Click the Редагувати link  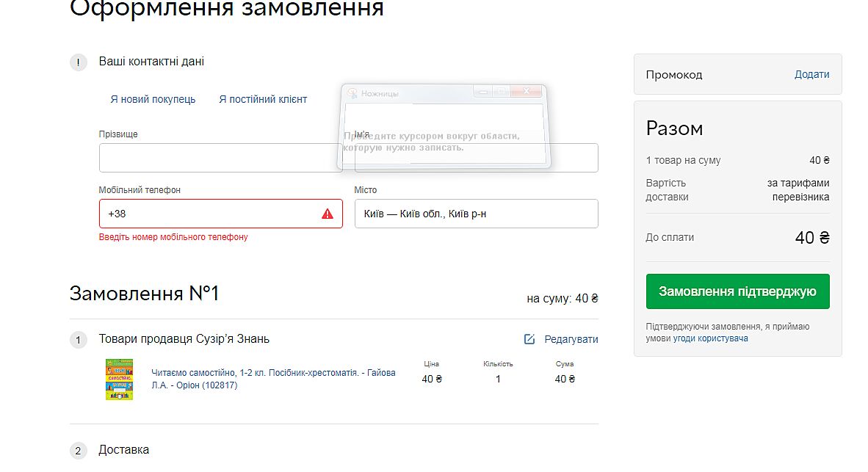click(571, 339)
